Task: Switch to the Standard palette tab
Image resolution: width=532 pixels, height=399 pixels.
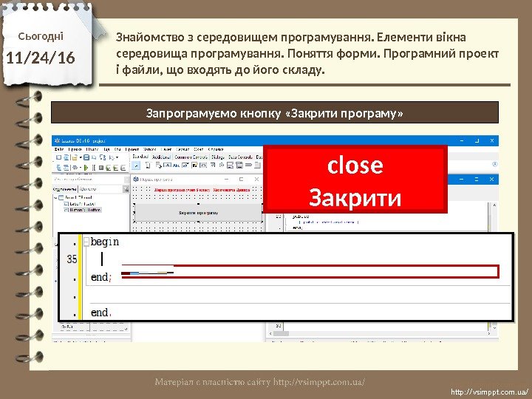Action: pyautogui.click(x=140, y=157)
